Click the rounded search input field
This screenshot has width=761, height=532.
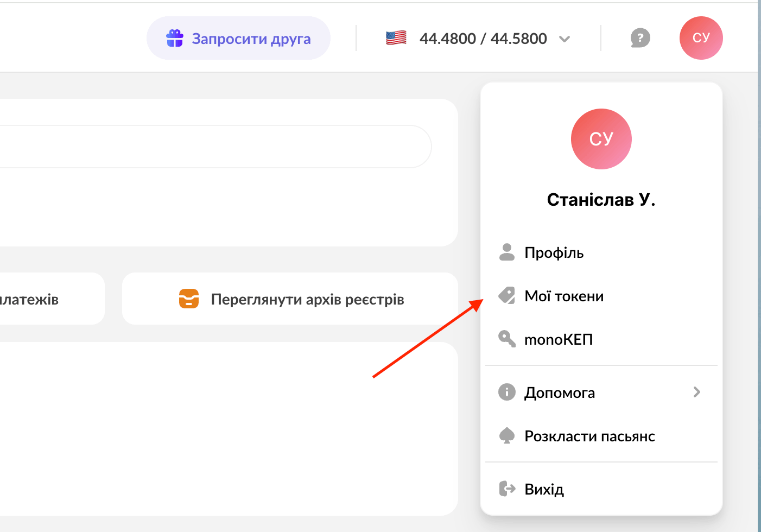pyautogui.click(x=215, y=147)
